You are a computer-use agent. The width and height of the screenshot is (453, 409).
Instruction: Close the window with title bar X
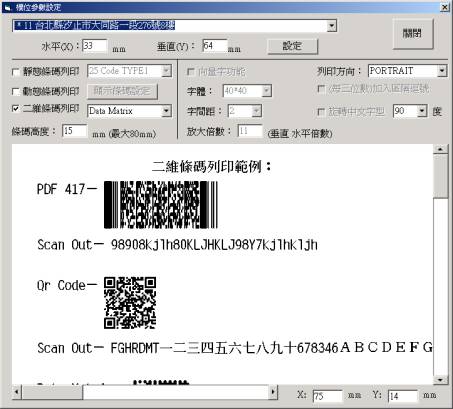point(445,7)
